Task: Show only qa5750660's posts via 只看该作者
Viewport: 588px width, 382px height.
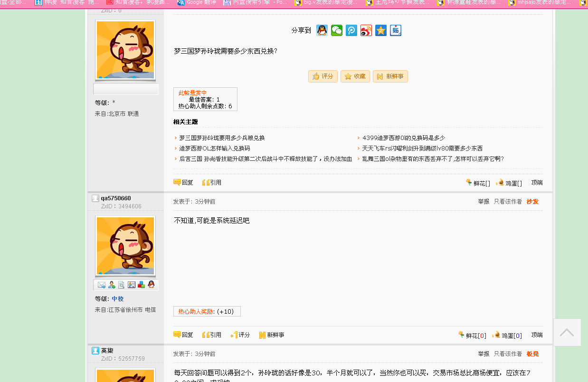Action: (508, 202)
